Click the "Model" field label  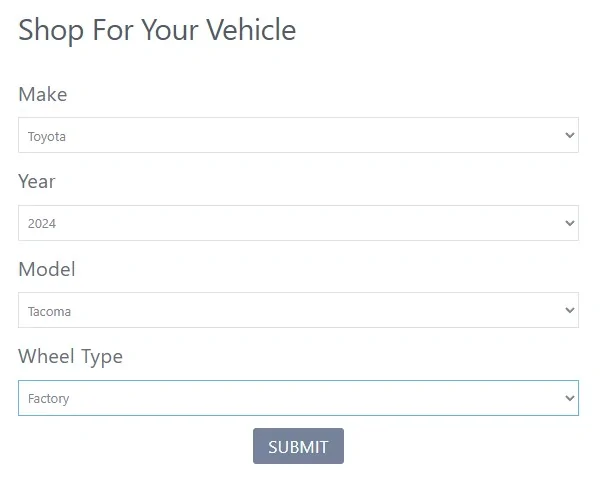coord(47,269)
